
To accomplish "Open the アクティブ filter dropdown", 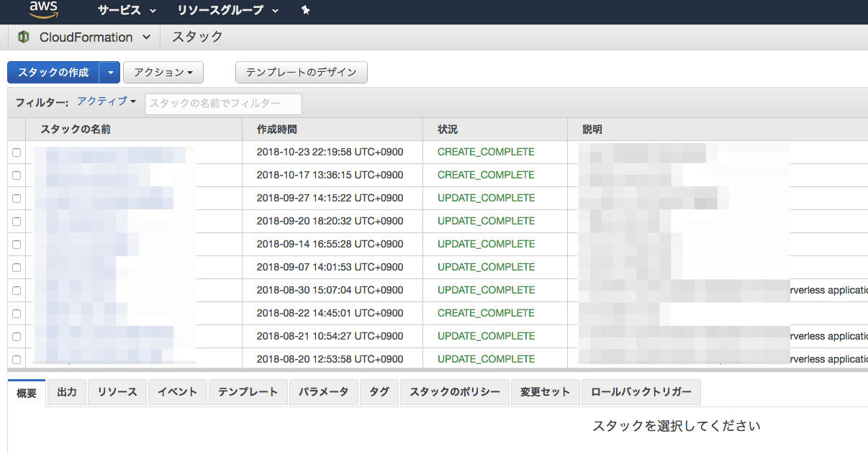I will [107, 101].
